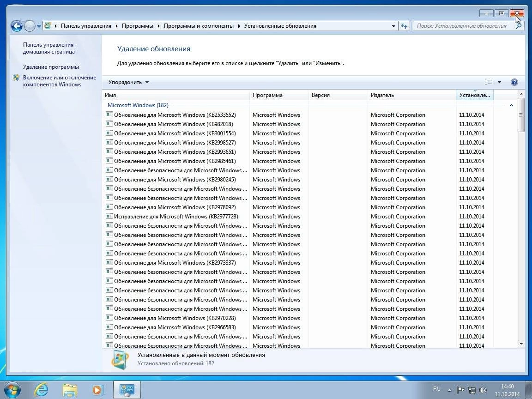Click scrollbar up arrow in updates list
Screen dimensions: 532x399
tap(521, 94)
